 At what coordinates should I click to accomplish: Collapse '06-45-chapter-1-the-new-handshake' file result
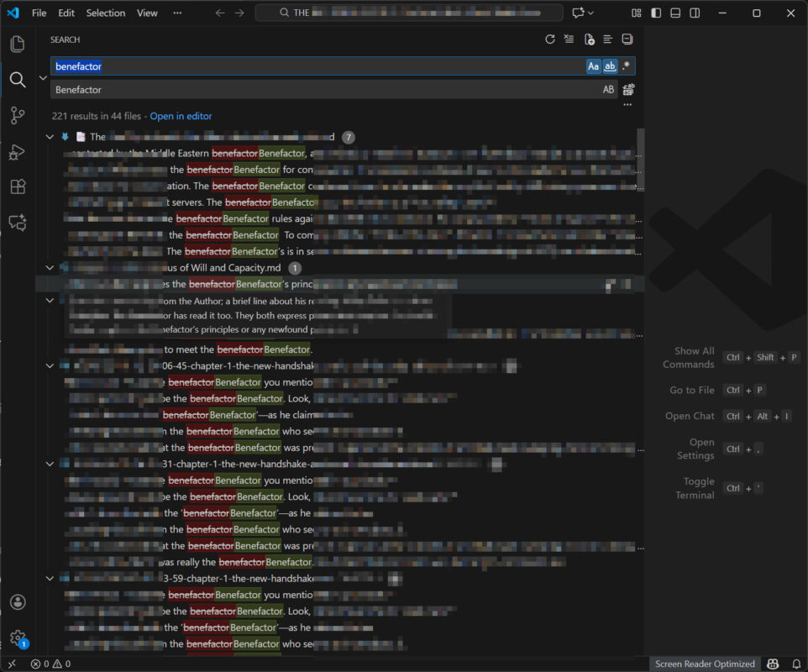point(50,366)
